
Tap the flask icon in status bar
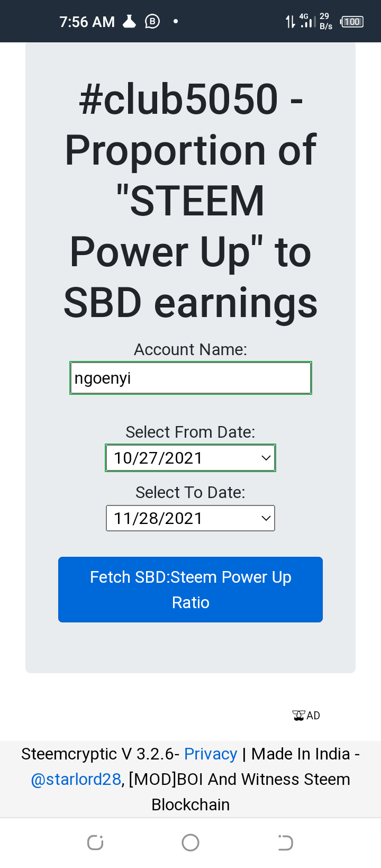[130, 21]
